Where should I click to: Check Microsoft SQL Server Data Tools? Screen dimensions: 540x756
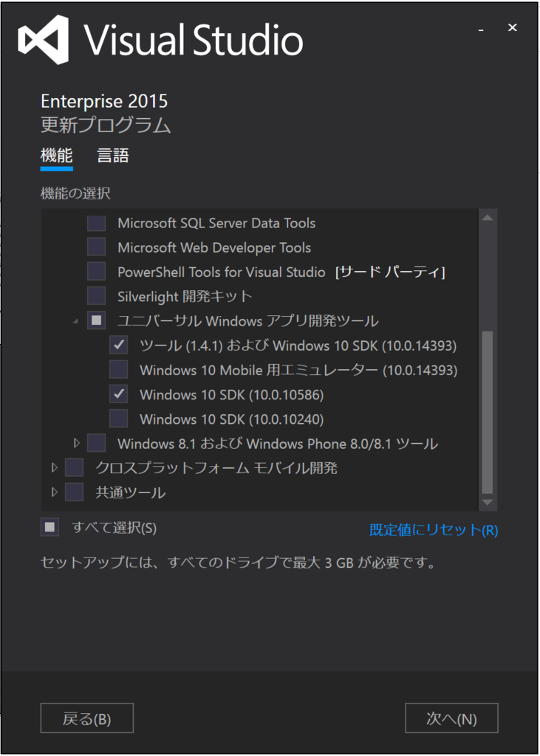95,222
